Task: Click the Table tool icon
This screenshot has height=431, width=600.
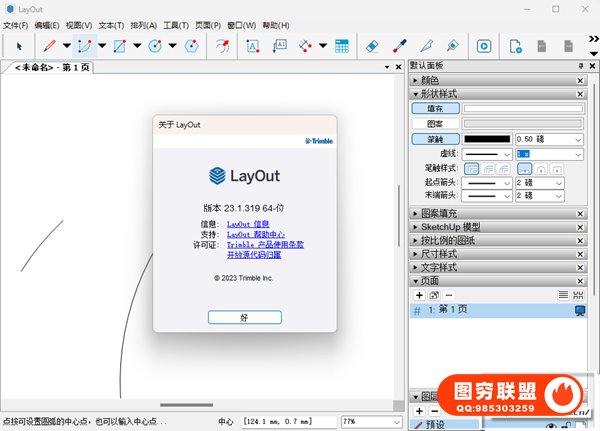Action: pos(341,45)
